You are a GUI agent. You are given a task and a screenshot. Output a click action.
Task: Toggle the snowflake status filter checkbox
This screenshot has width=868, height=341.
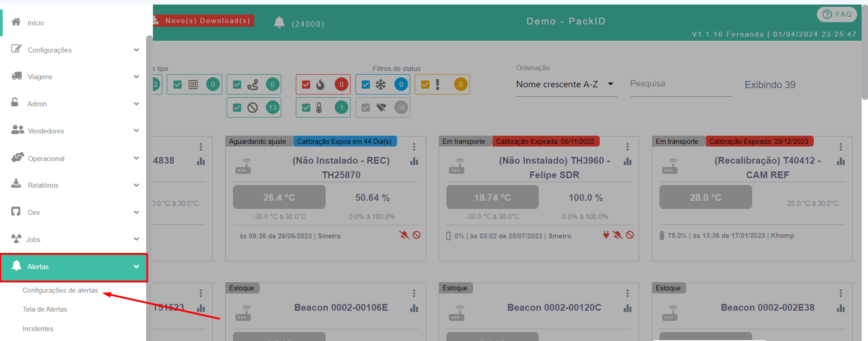(x=366, y=85)
